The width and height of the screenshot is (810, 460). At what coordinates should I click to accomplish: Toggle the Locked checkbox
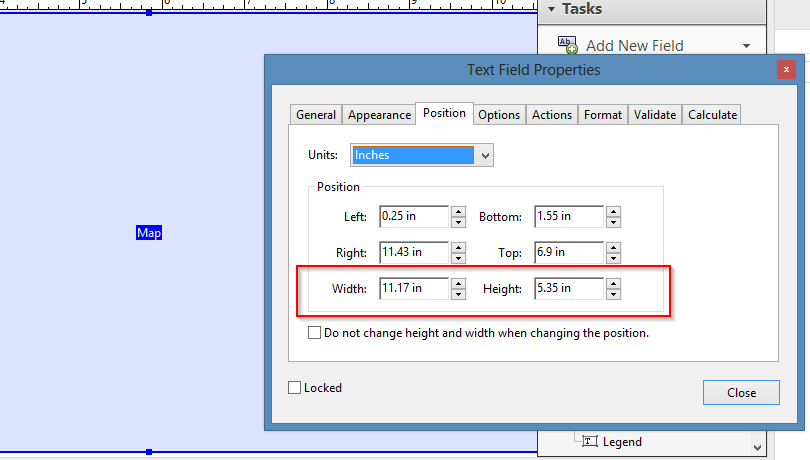coord(294,388)
